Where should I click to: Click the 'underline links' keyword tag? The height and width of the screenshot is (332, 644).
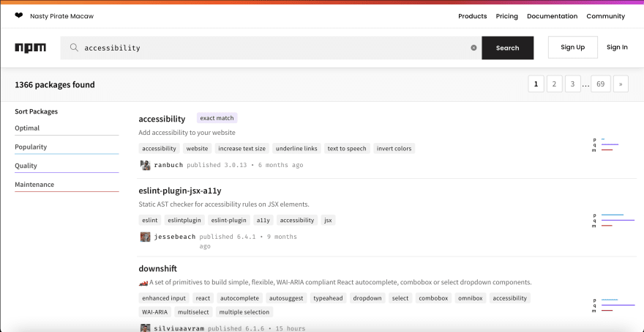tap(296, 149)
